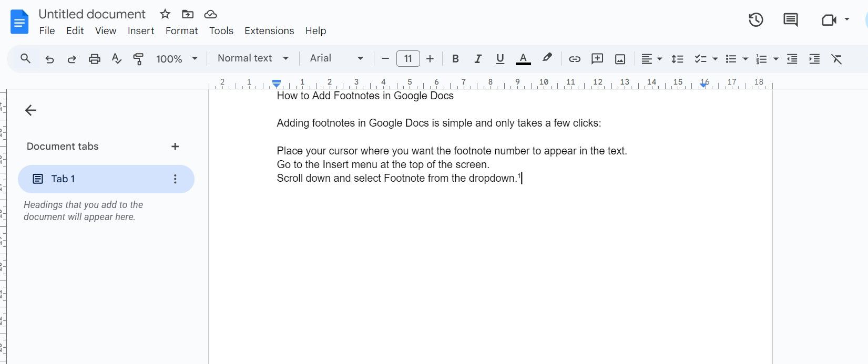The image size is (868, 364).
Task: Move document using the folder icon
Action: click(x=188, y=14)
